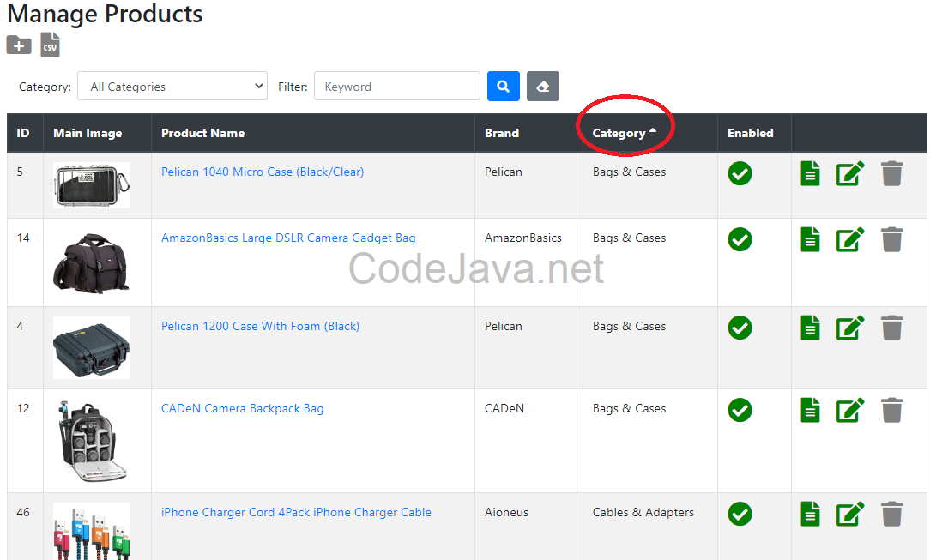Delete the iPhone Charger Cord product
The height and width of the screenshot is (560, 930).
(891, 514)
